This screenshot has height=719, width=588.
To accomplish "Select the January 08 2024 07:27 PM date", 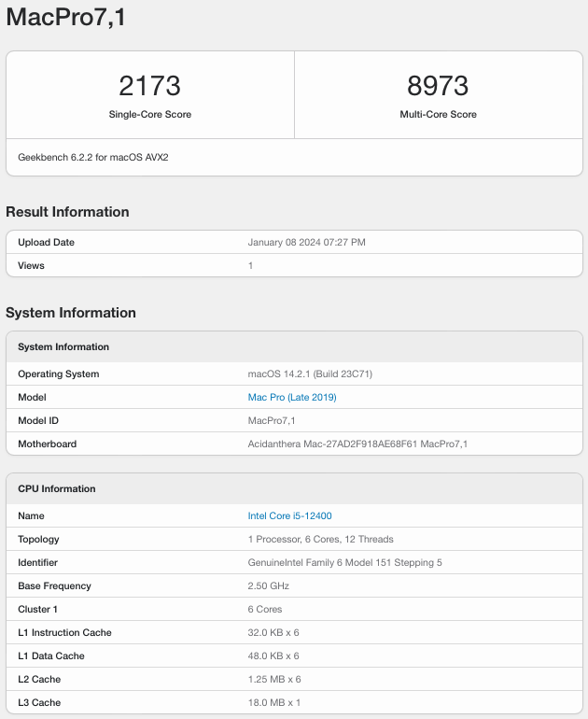I will 307,242.
